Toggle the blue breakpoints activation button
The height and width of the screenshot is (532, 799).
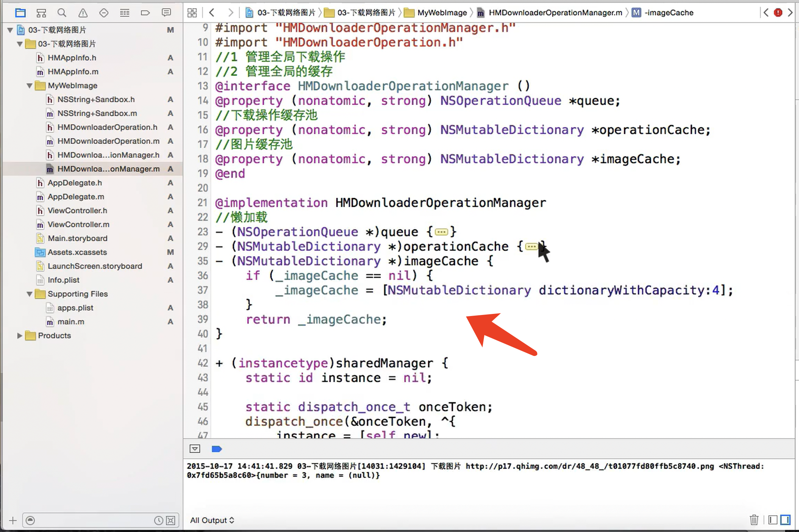[217, 449]
